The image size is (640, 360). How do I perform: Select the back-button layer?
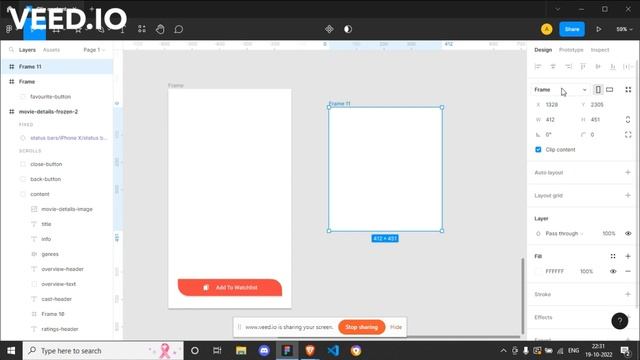[57, 179]
